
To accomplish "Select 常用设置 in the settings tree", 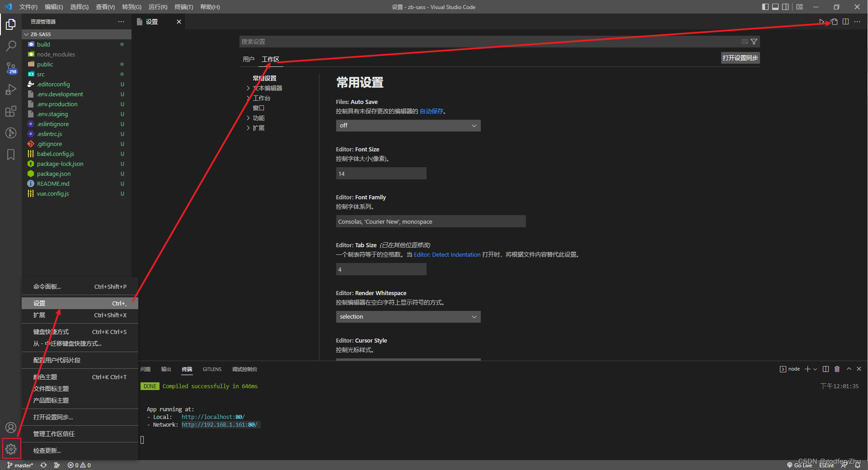I will 264,78.
